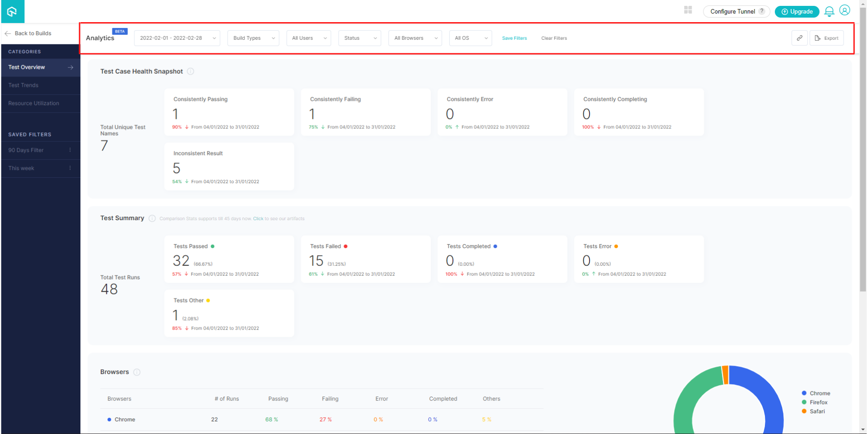Image resolution: width=868 pixels, height=434 pixels.
Task: Expand the Build Types dropdown
Action: click(253, 38)
